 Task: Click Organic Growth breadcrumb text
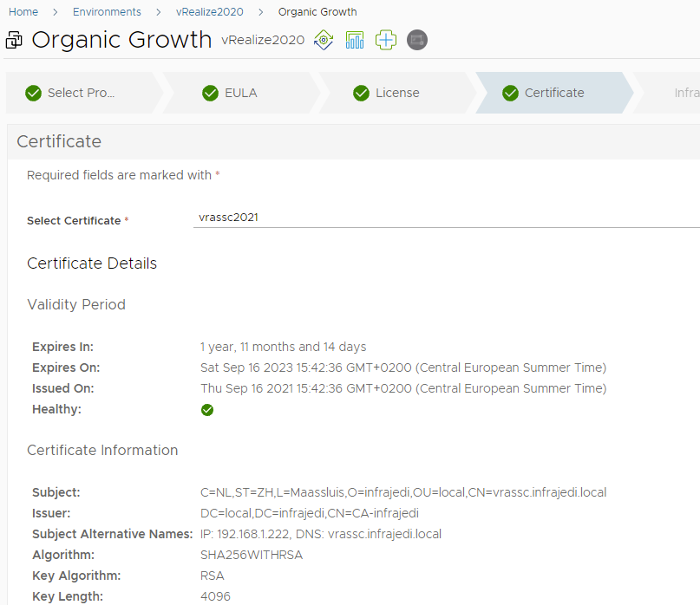(317, 12)
